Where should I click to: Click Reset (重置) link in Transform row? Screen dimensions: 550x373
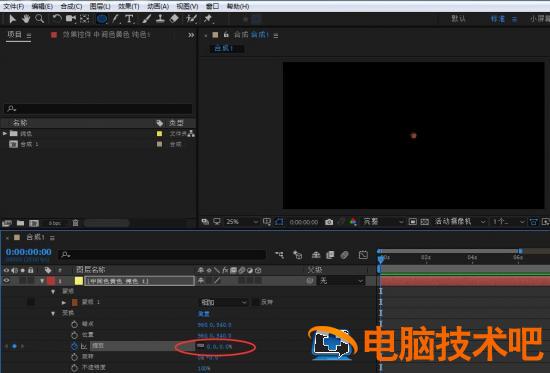click(x=204, y=313)
